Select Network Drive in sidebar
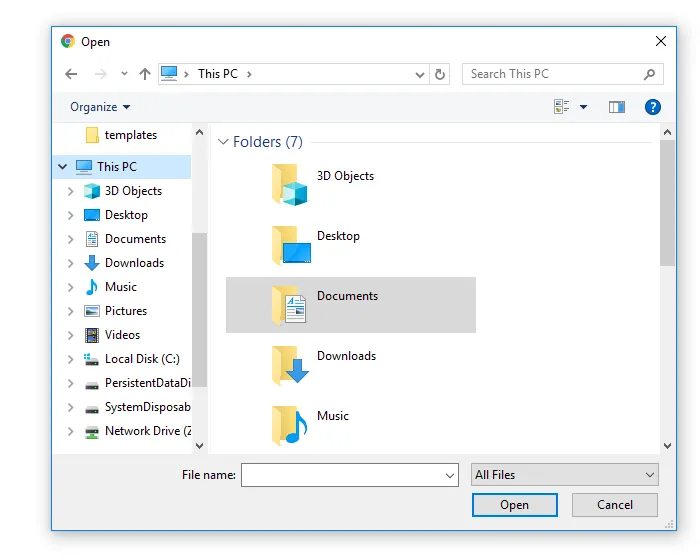The width and height of the screenshot is (700, 560). click(138, 431)
